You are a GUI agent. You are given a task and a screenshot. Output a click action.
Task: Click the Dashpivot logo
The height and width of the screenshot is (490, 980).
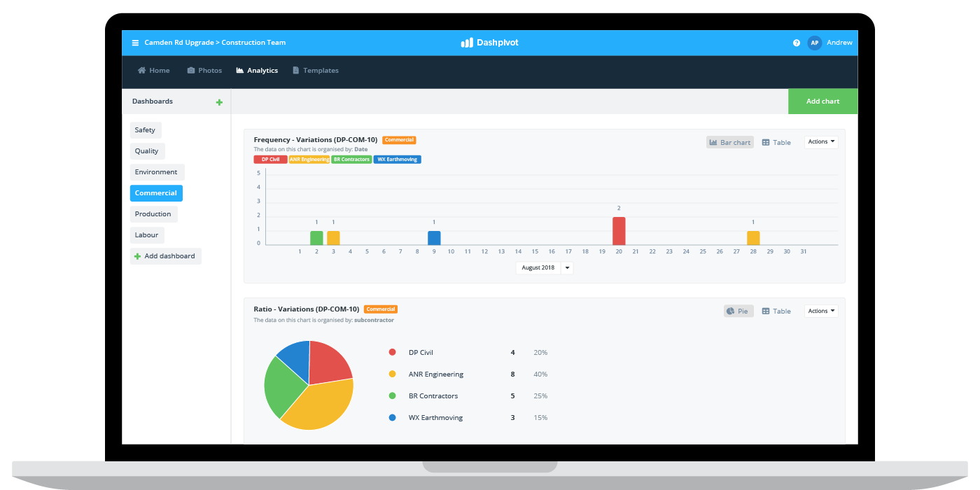point(489,43)
